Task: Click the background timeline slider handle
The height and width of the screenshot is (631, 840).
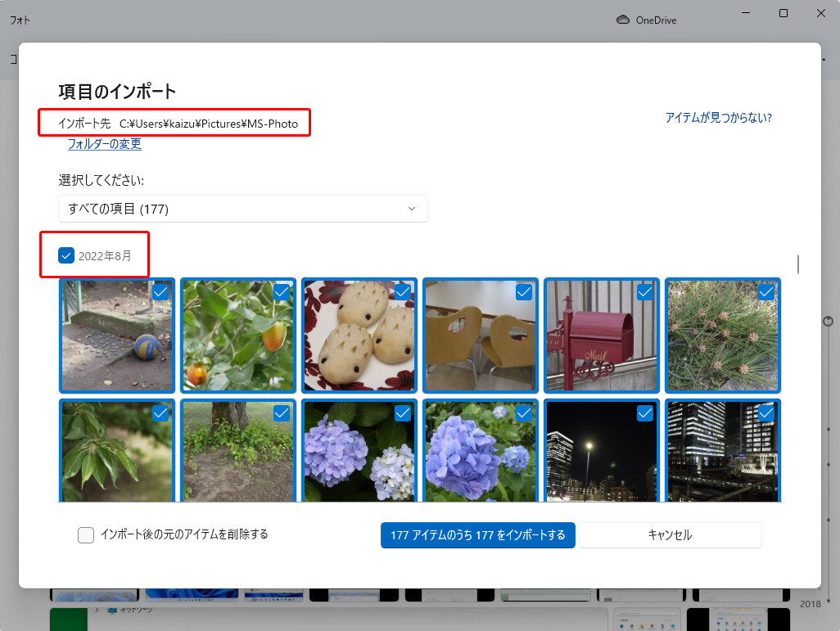Action: pyautogui.click(x=828, y=322)
